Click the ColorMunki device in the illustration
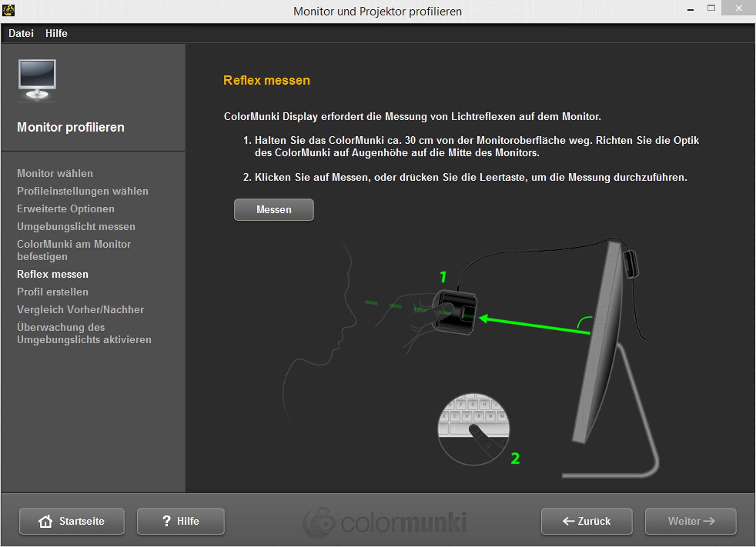Viewport: 756px width, 547px height. click(x=454, y=312)
